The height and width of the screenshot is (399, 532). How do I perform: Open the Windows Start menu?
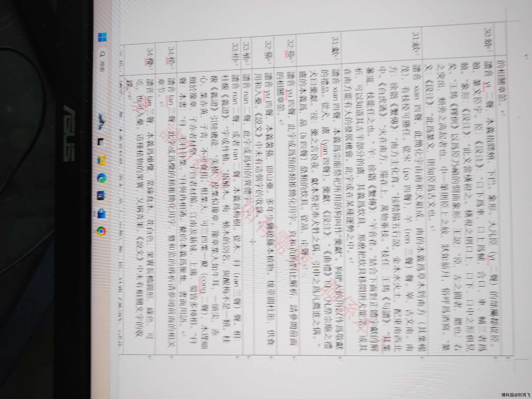[x=103, y=38]
